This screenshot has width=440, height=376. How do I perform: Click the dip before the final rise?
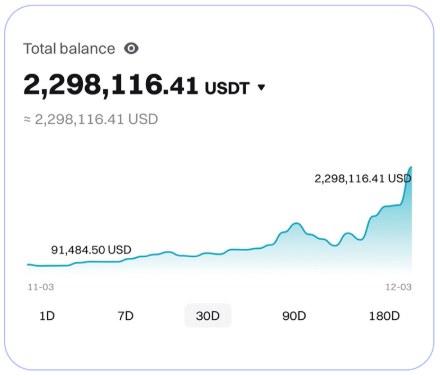click(x=360, y=239)
